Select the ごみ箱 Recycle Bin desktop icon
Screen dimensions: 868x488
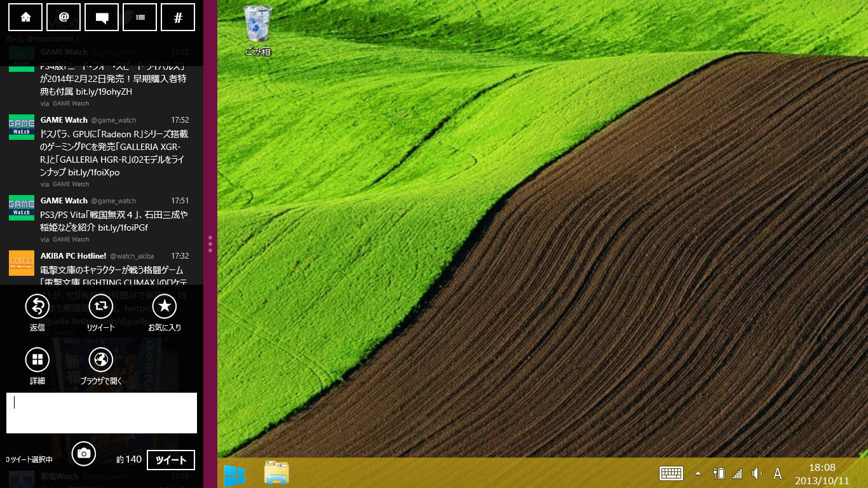pyautogui.click(x=258, y=30)
